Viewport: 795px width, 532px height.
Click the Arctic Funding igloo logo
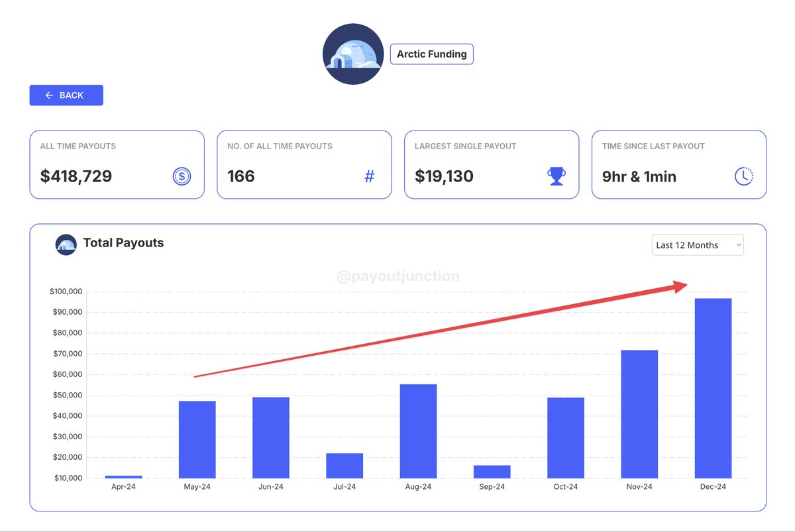[353, 54]
